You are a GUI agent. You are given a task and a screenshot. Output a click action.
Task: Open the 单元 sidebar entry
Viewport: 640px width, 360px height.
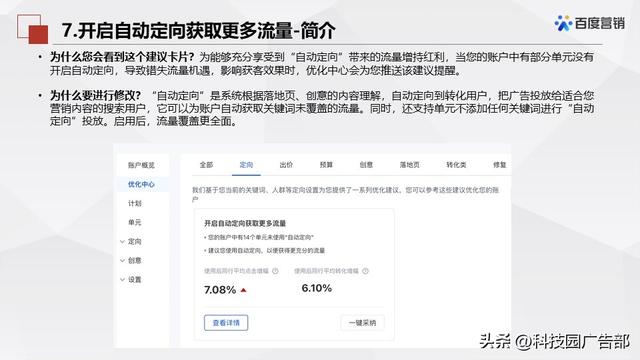pyautogui.click(x=135, y=222)
